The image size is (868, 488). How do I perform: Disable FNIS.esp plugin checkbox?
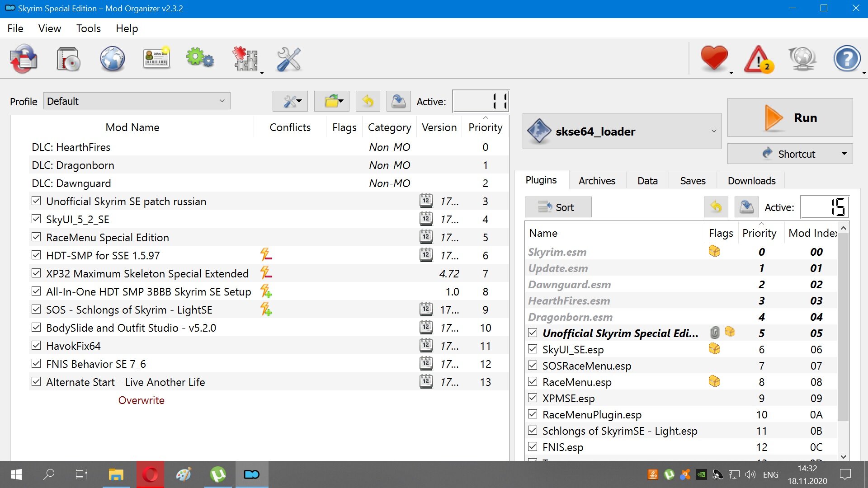tap(533, 447)
